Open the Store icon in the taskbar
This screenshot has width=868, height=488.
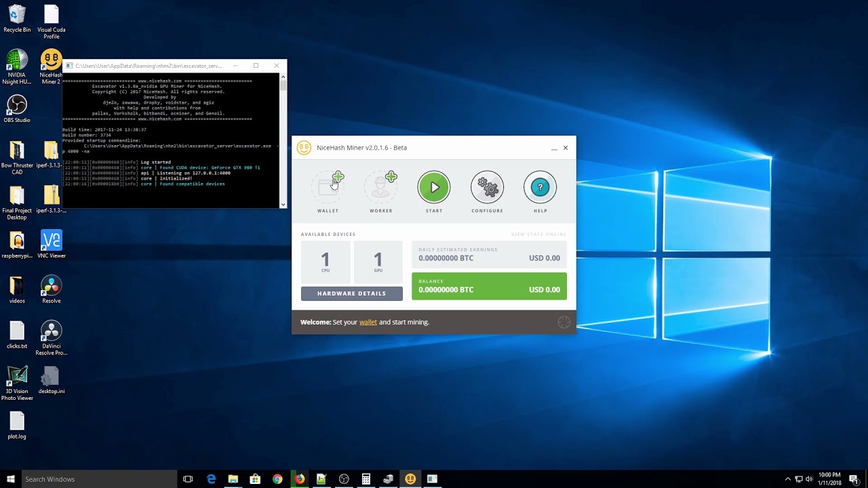coord(256,479)
